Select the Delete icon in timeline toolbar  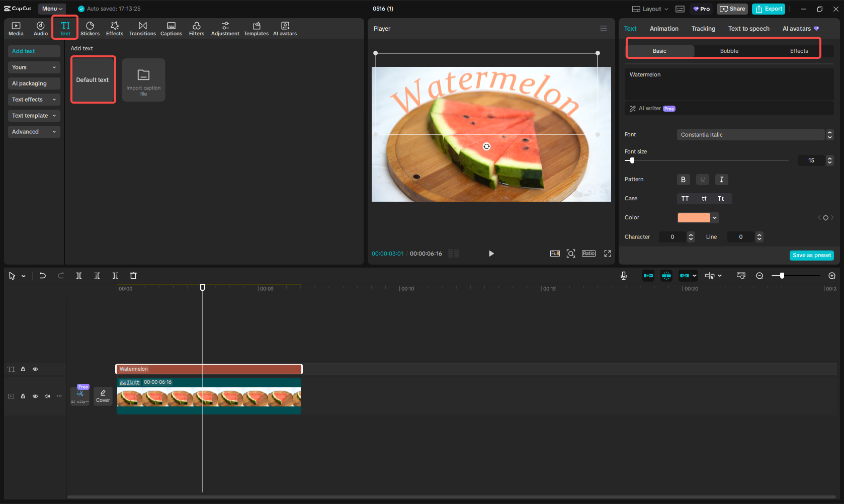[x=133, y=276]
